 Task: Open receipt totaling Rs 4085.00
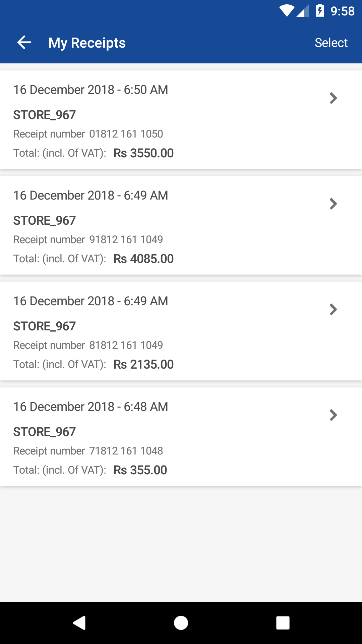click(x=143, y=259)
